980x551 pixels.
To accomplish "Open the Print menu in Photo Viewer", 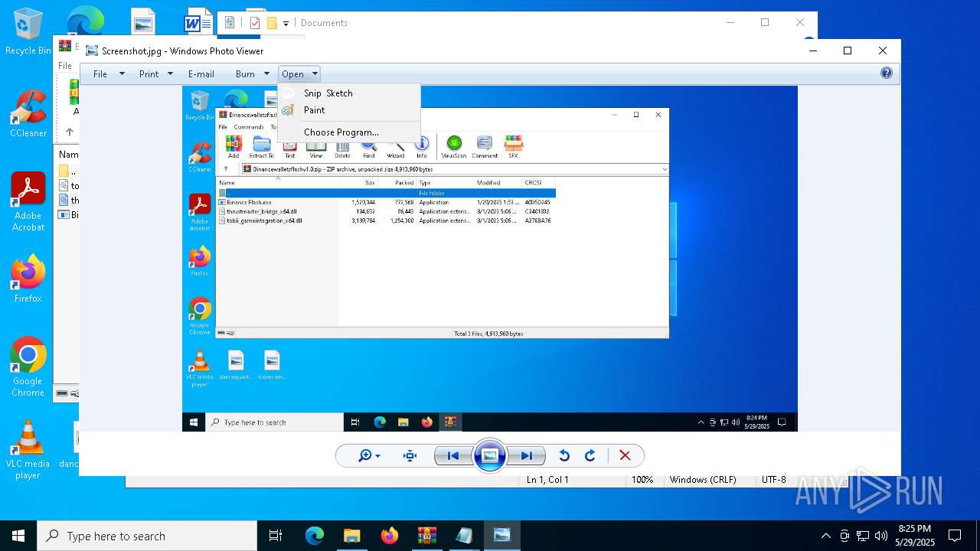I will coord(149,74).
